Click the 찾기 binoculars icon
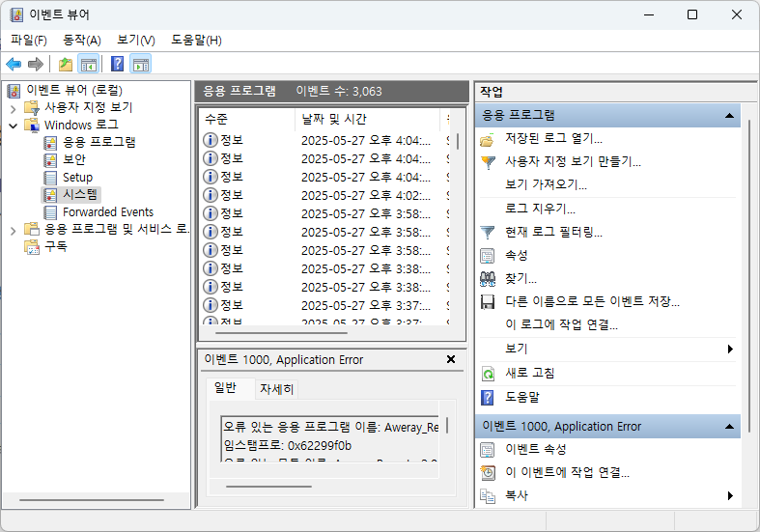 (487, 278)
